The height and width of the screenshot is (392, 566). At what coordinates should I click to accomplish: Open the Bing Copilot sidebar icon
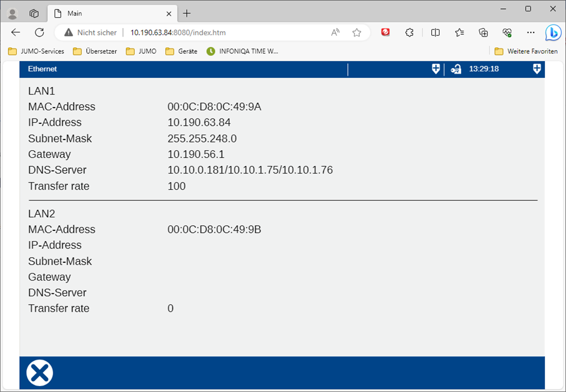coord(552,32)
